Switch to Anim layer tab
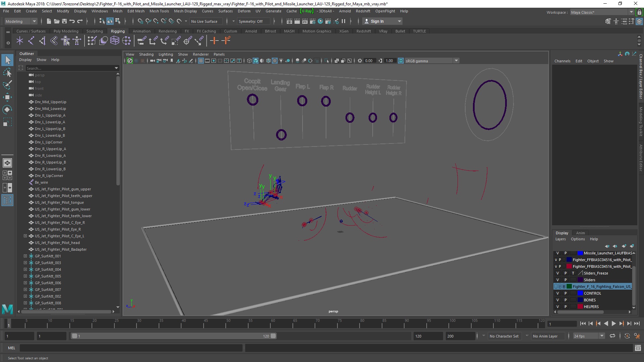 click(580, 233)
